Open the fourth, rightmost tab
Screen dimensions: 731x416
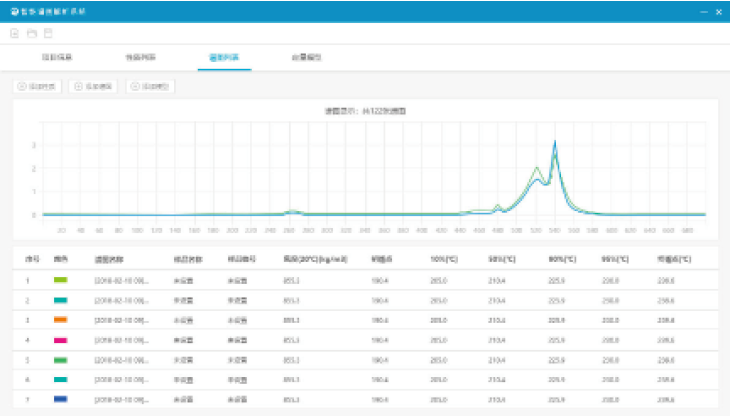point(306,58)
